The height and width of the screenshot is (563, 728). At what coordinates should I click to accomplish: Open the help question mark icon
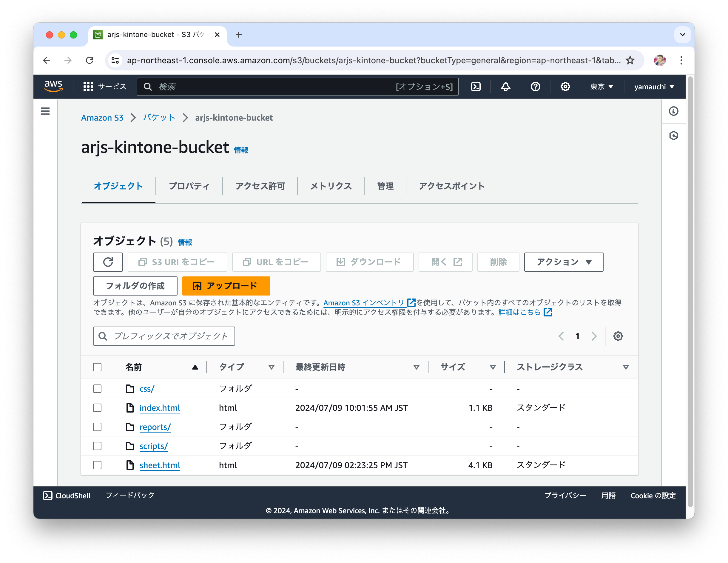tap(535, 87)
